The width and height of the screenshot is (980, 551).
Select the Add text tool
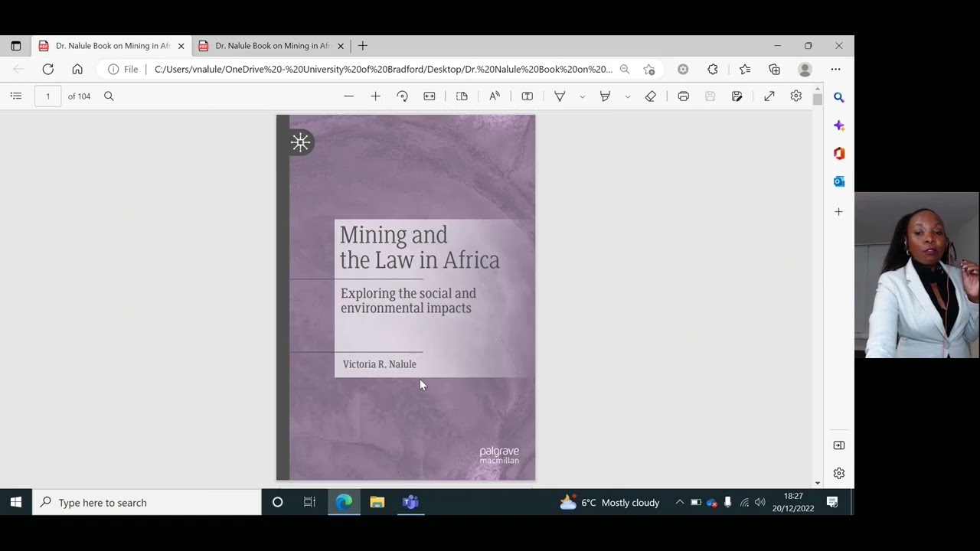[528, 96]
